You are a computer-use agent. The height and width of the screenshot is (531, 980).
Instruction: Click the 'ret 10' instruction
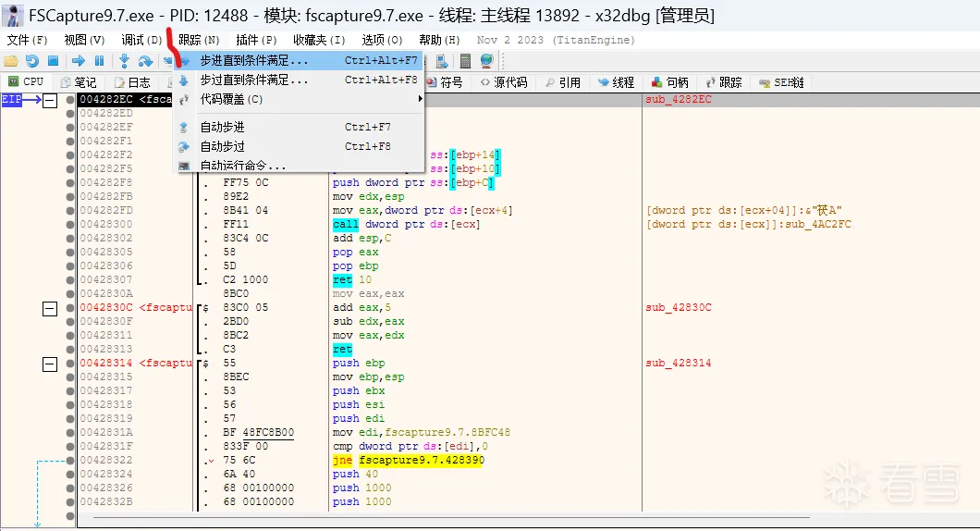coord(352,279)
